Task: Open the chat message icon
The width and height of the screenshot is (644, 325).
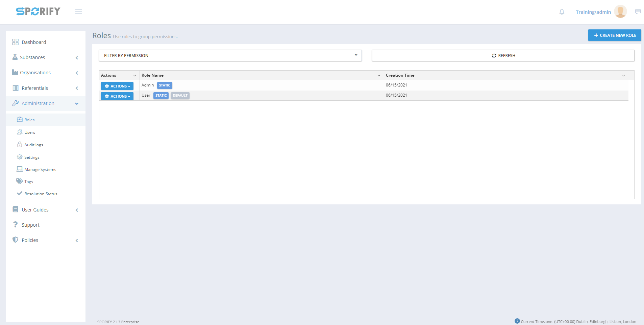Action: tap(638, 12)
